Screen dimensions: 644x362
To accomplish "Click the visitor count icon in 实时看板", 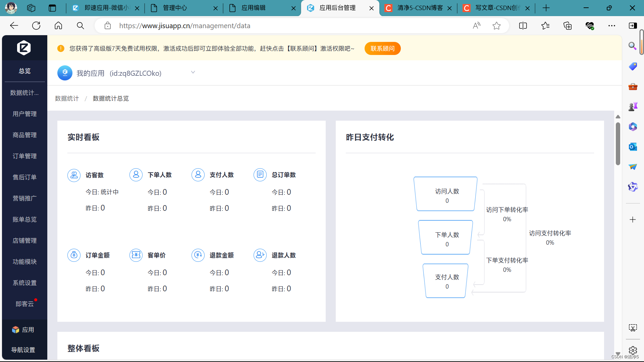I will 74,175.
